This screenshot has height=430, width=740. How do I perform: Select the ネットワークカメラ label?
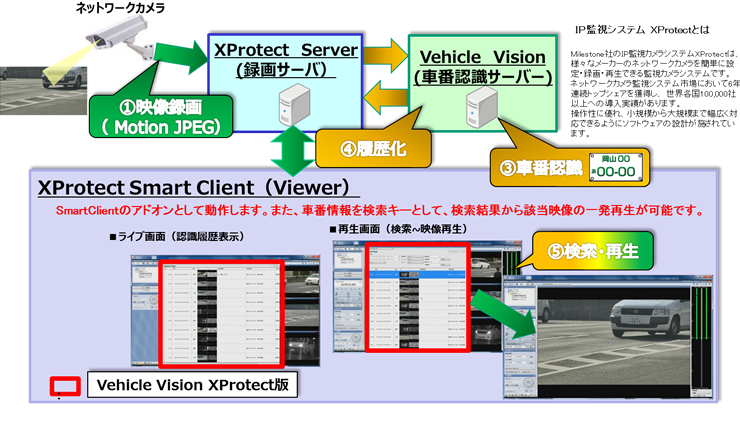coord(120,8)
